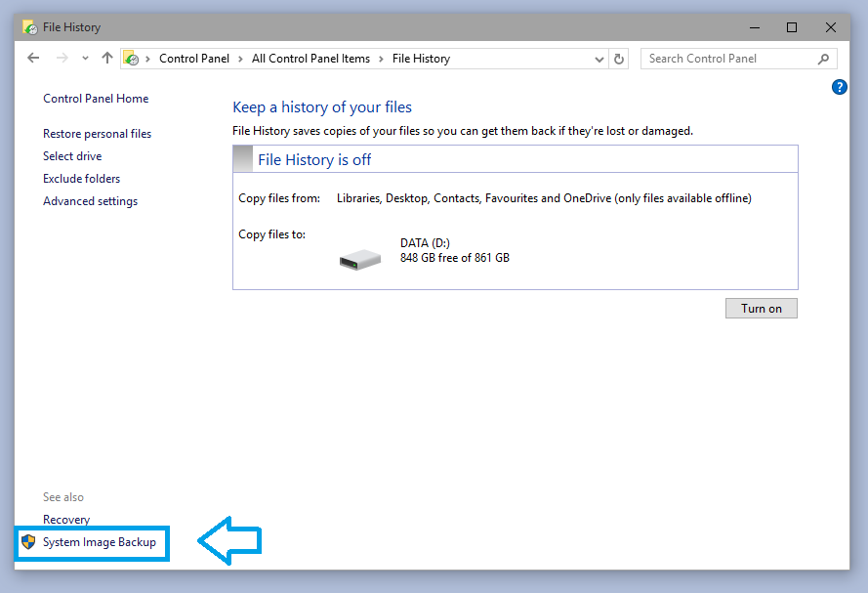868x593 pixels.
Task: Click the 'File History is off' status heading
Action: point(314,160)
